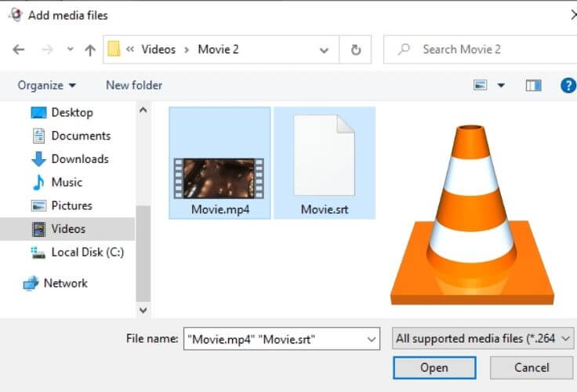The height and width of the screenshot is (392, 577).
Task: Go to Downloads in the navigation pane
Action: point(79,158)
